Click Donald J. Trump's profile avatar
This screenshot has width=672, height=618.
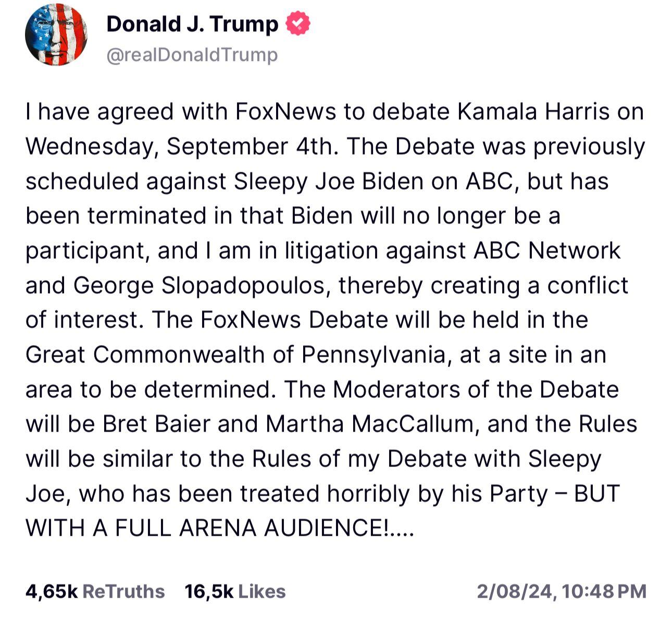click(56, 35)
